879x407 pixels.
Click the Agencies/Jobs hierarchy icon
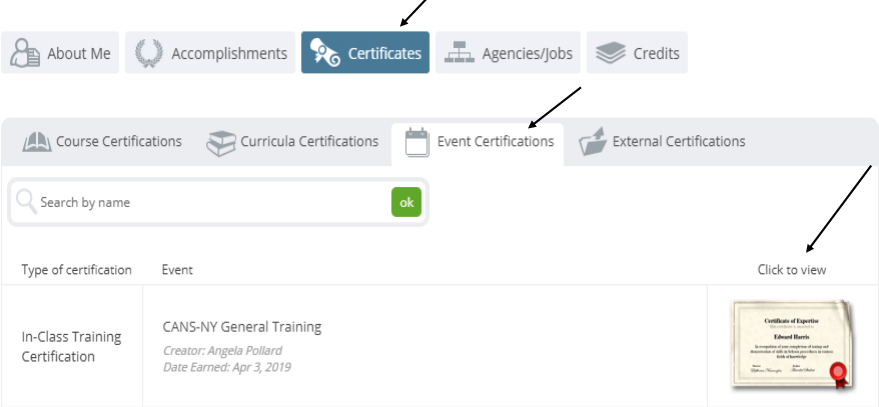(x=459, y=53)
